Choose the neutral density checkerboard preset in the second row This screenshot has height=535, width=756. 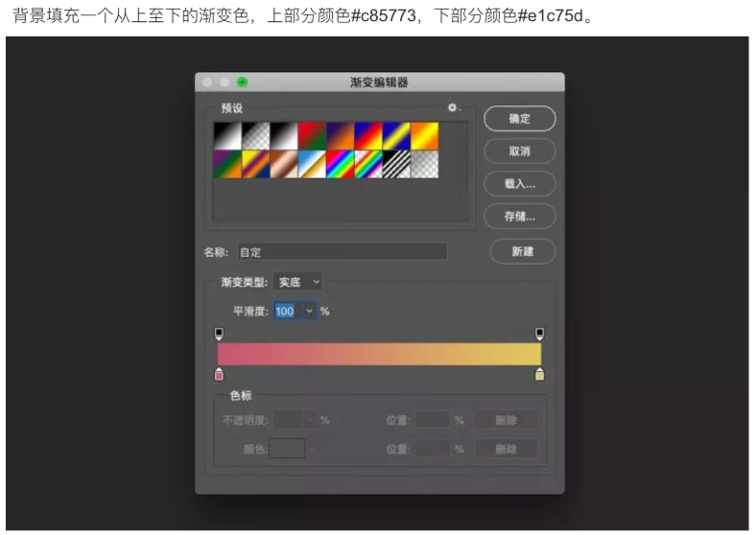tap(425, 164)
